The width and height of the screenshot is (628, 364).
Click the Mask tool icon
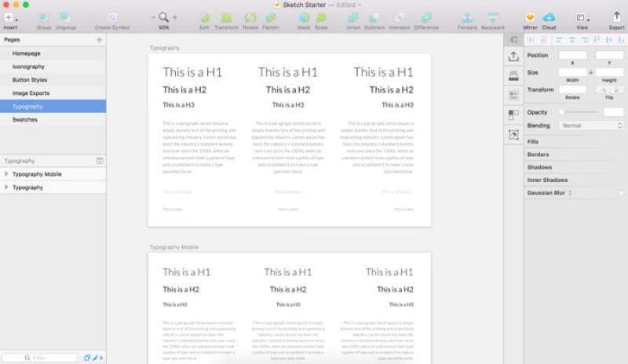coord(303,17)
